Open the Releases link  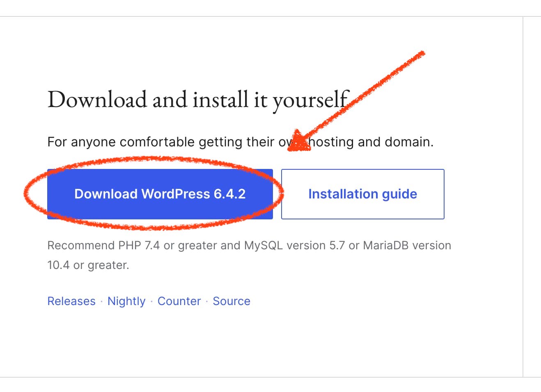click(x=71, y=301)
